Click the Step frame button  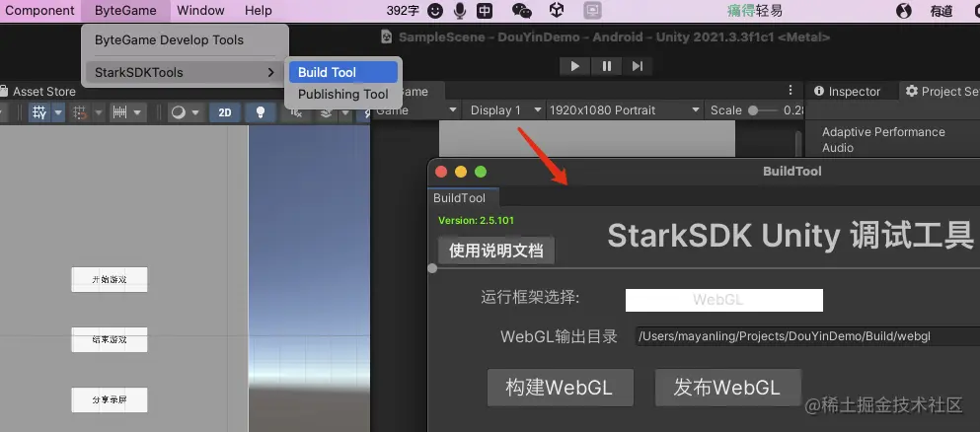coord(638,65)
